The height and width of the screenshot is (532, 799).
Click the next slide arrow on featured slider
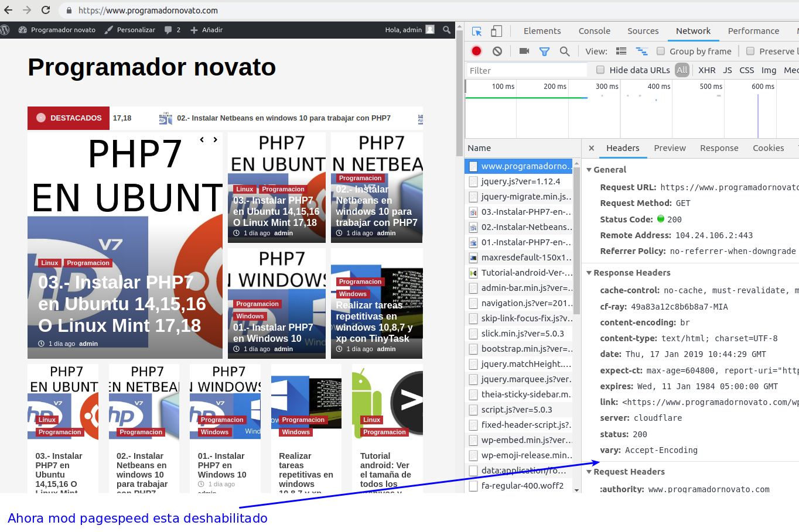coord(216,139)
